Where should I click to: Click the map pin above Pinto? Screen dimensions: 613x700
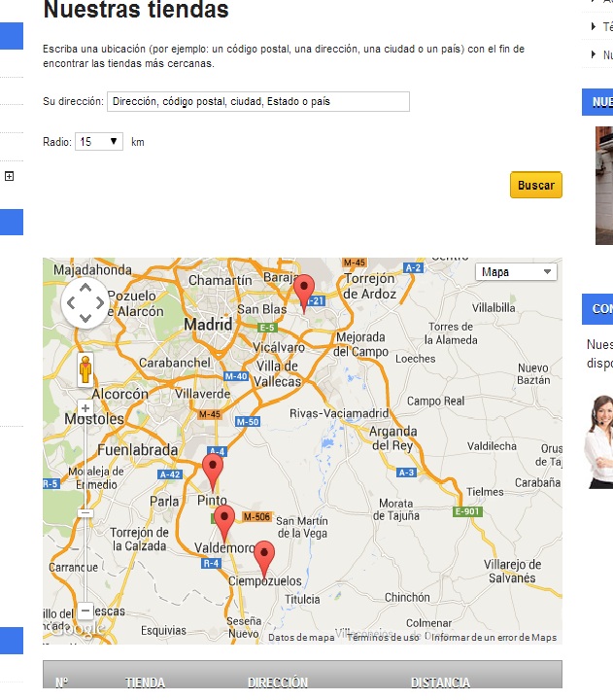[x=213, y=472]
